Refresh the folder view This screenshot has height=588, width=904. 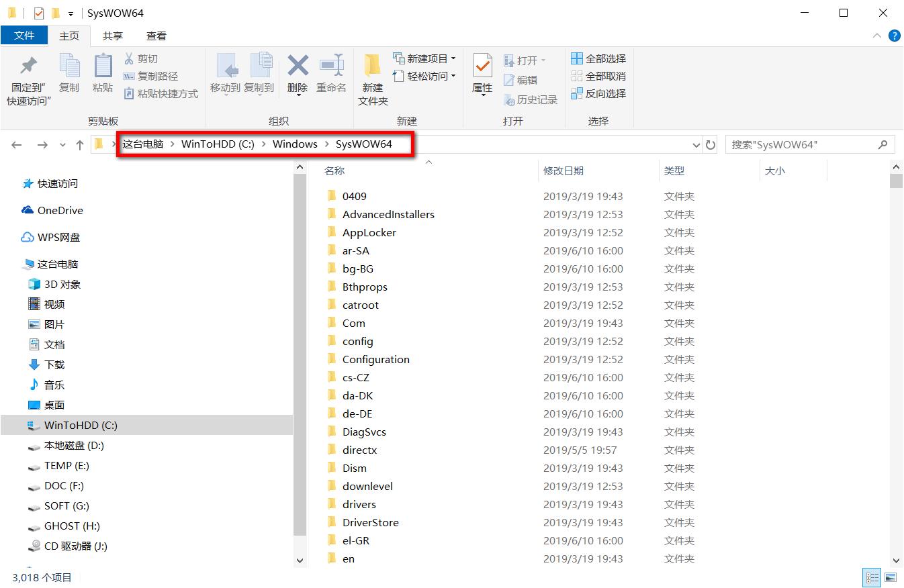click(711, 144)
